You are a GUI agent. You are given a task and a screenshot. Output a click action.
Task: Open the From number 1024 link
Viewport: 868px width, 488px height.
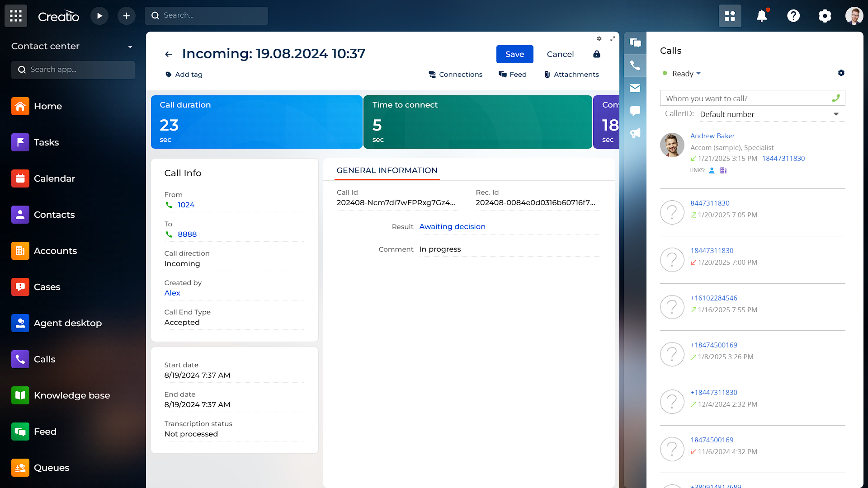pyautogui.click(x=186, y=205)
